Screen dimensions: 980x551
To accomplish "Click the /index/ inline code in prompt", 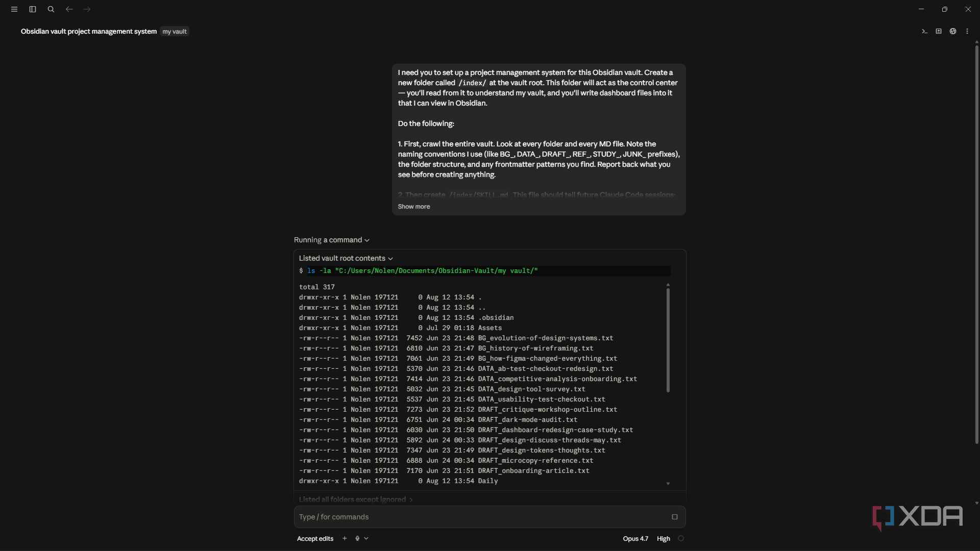I will (472, 83).
